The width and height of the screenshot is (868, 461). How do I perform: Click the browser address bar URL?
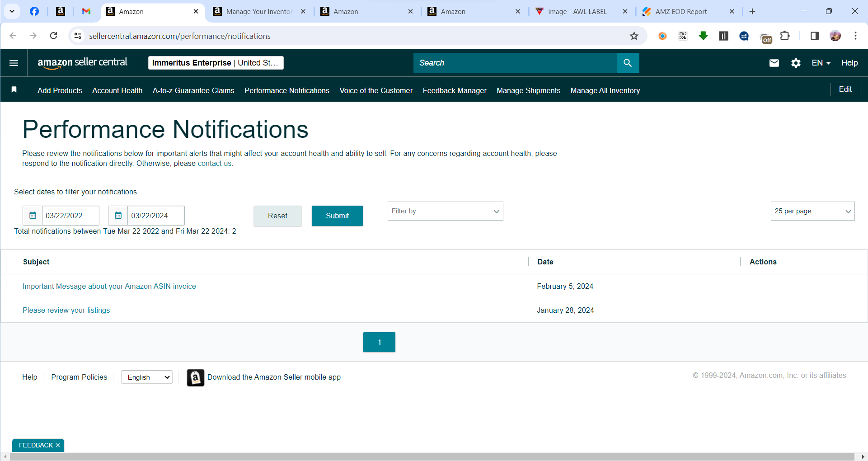tap(180, 36)
